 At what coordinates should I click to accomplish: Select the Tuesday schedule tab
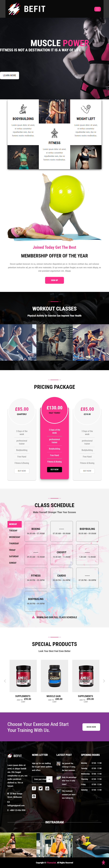(x=13, y=530)
